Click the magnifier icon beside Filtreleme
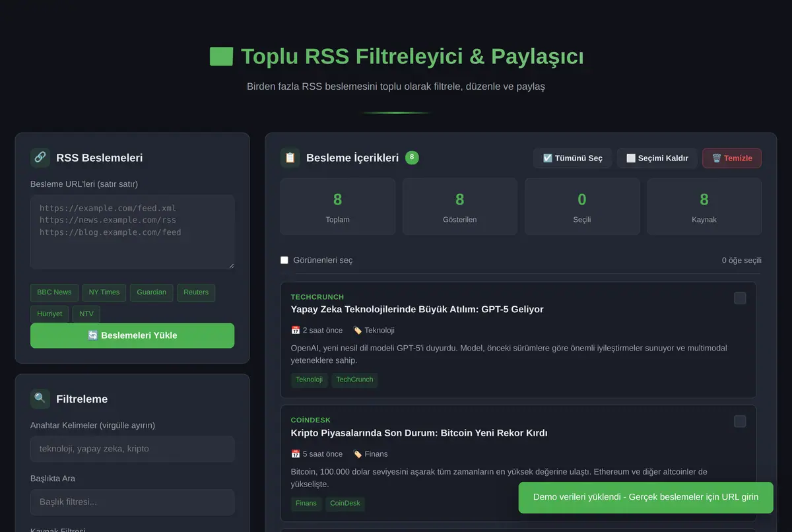 click(x=40, y=399)
